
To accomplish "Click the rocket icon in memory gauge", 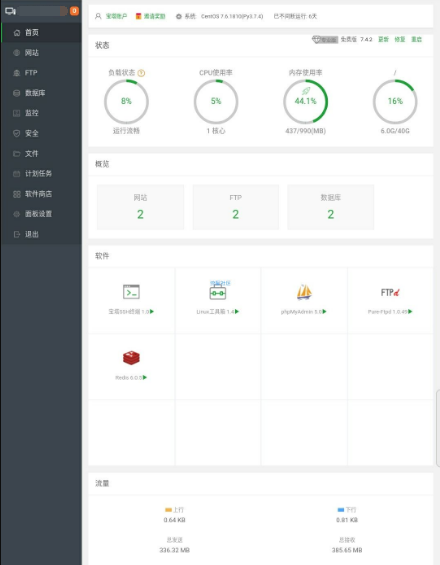I will (x=306, y=91).
